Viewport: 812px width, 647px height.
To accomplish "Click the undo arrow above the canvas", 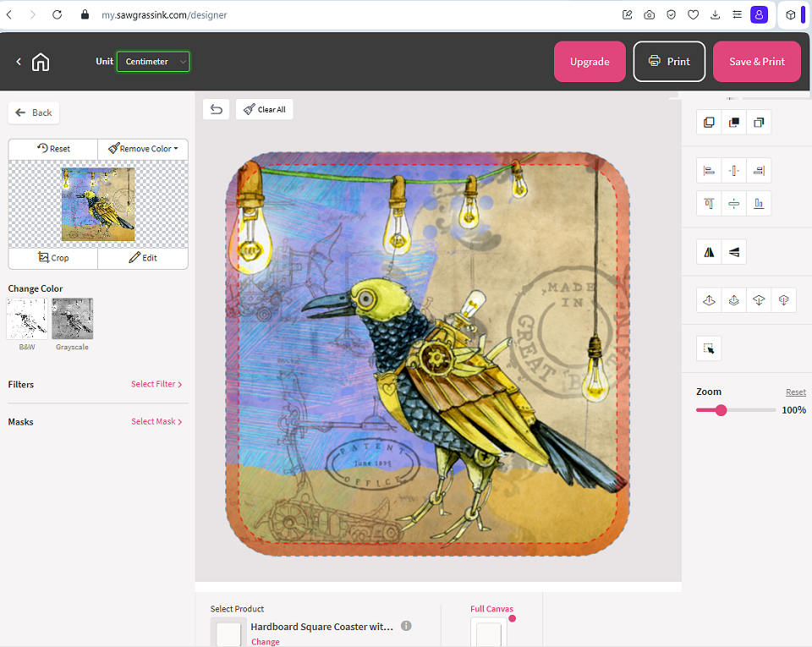I will pyautogui.click(x=217, y=109).
